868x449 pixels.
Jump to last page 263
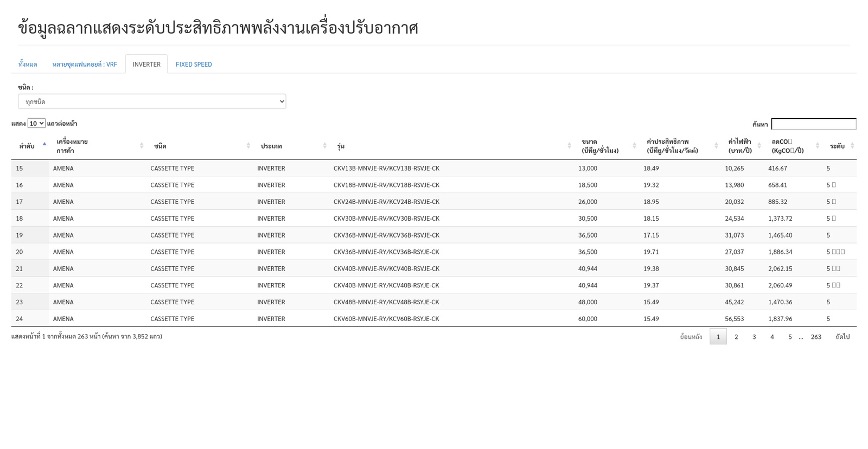(x=816, y=337)
